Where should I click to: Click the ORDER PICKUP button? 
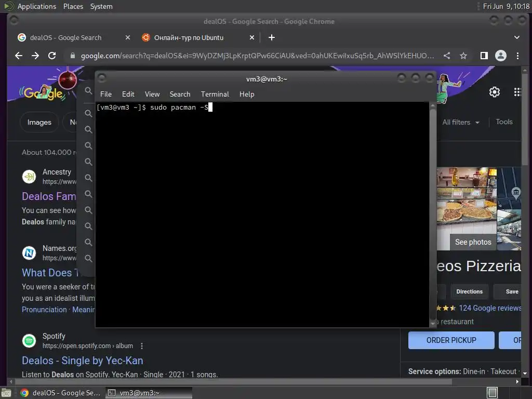[x=451, y=340]
